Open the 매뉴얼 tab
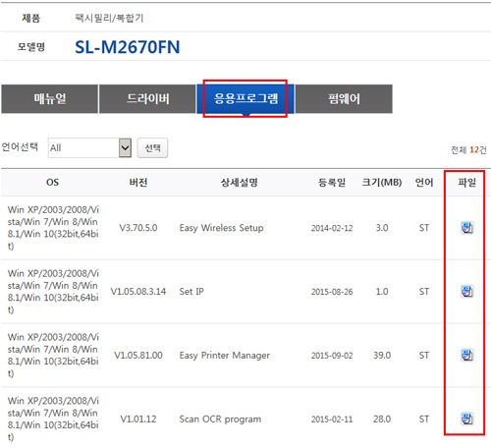491x448 pixels. [50, 98]
